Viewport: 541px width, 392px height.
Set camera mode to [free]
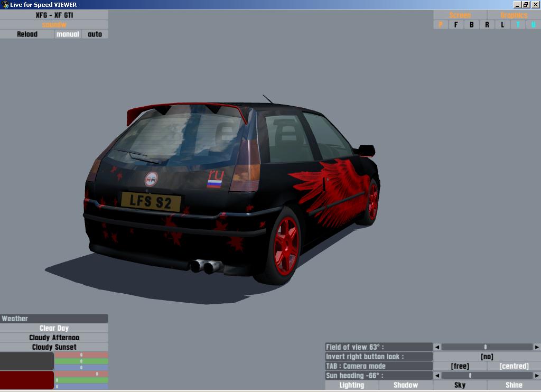(x=460, y=366)
